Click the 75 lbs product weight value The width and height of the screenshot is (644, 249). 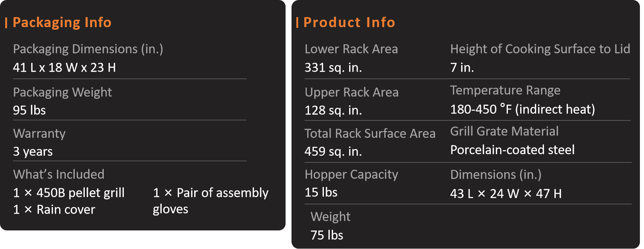tap(327, 235)
